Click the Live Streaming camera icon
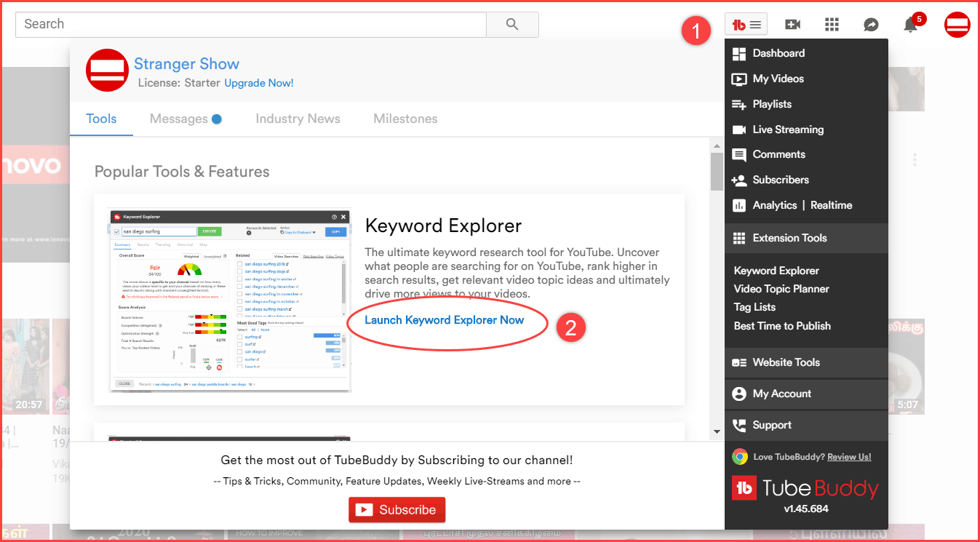The width and height of the screenshot is (980, 542). (x=739, y=129)
